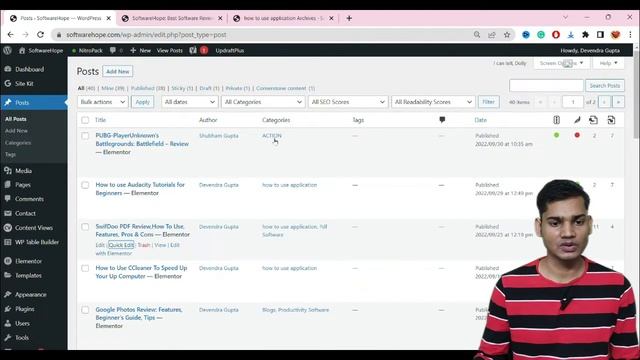This screenshot has width=640, height=360.
Task: Go to the last page of posts
Action: point(618,102)
